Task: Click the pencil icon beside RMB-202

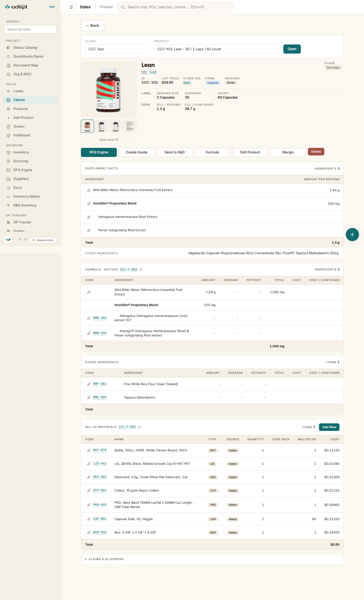Action: 89,318
